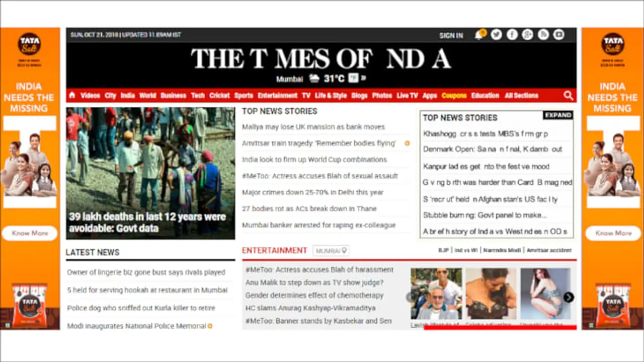This screenshot has width=644, height=362.
Task: Click Know More on right Tata Salt ad
Action: [613, 233]
